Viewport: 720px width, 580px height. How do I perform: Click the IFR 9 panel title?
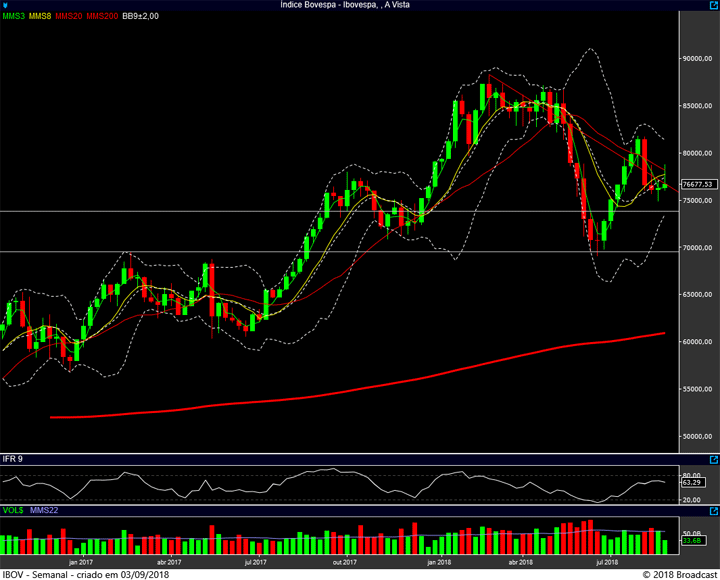tap(13, 459)
